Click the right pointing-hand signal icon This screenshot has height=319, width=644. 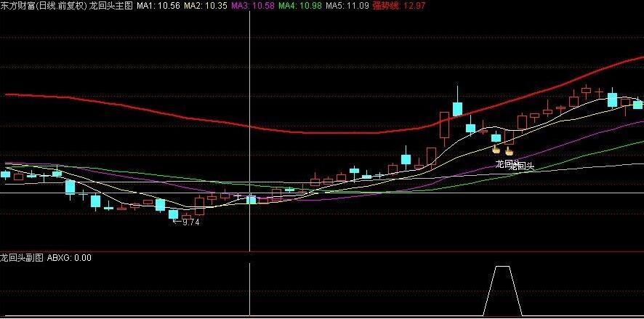510,150
